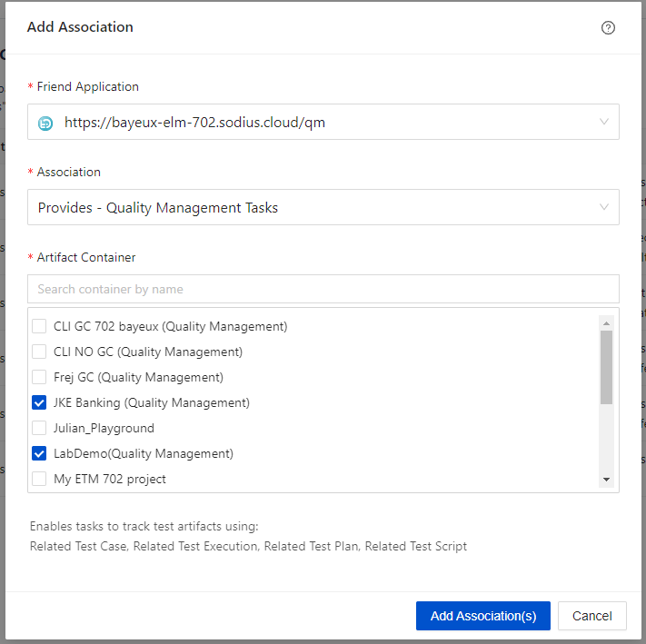Click the CLI NO GC (Quality Management) label

(148, 352)
